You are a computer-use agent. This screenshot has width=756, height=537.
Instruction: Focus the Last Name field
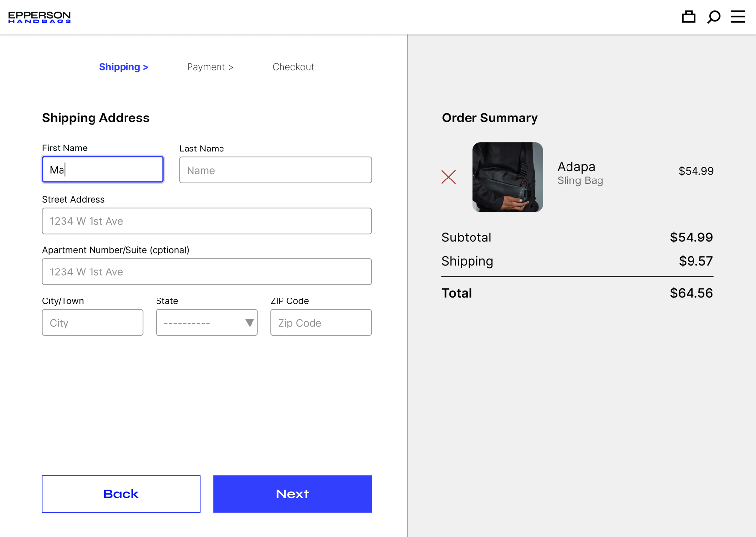tap(275, 170)
